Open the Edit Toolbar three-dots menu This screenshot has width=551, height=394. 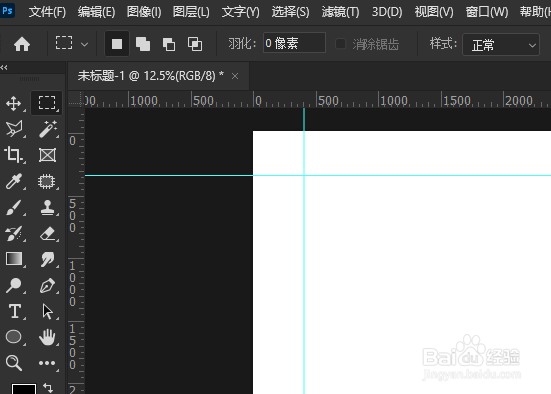coord(47,363)
